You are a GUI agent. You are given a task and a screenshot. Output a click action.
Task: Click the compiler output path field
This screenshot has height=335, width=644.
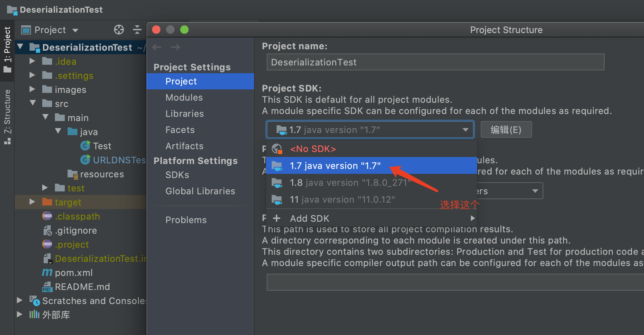(x=455, y=282)
